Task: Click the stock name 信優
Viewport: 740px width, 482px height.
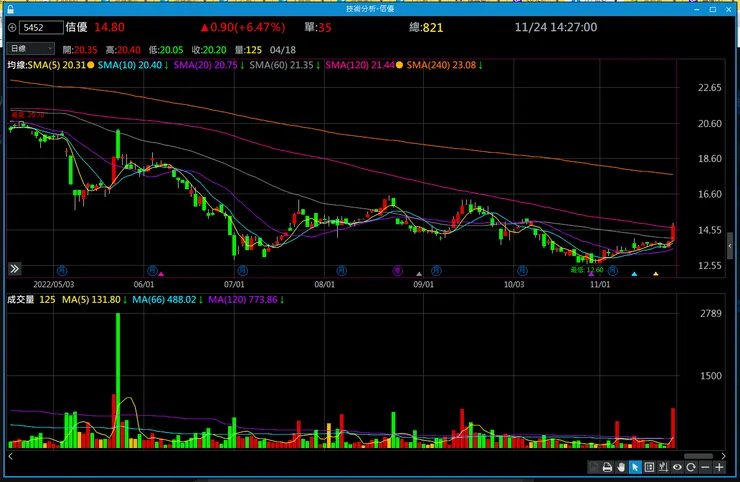Action: tap(76, 27)
